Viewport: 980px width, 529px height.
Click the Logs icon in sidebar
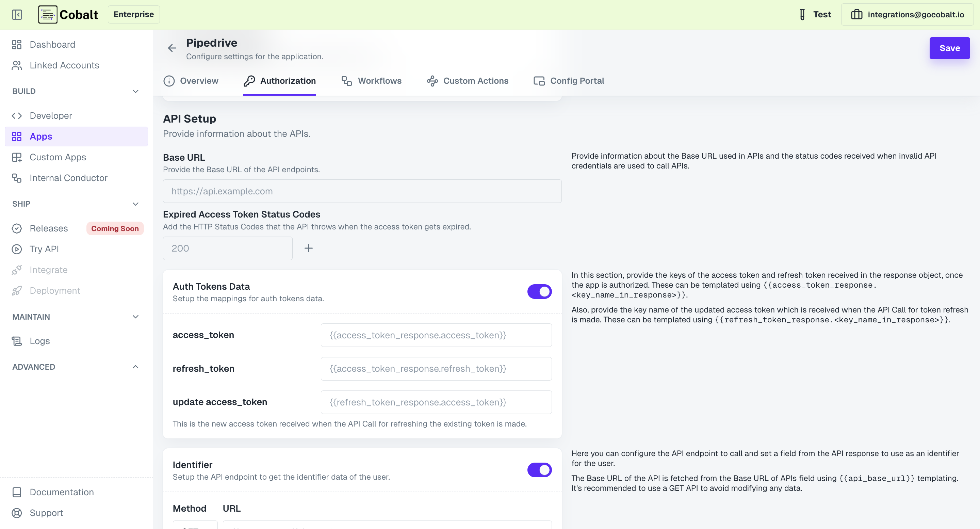[16, 341]
